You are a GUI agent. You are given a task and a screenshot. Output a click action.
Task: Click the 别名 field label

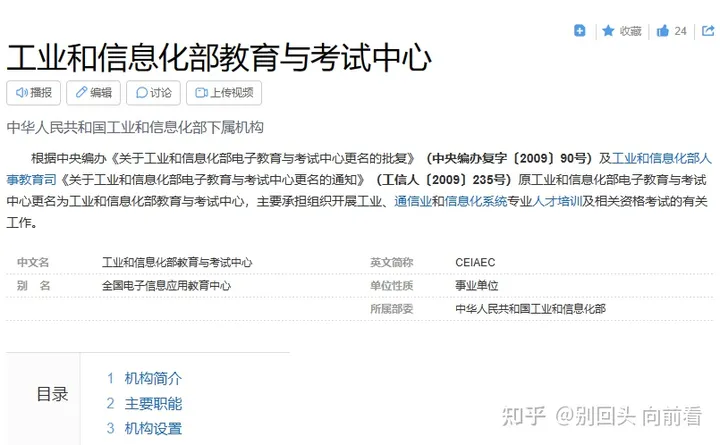33,286
